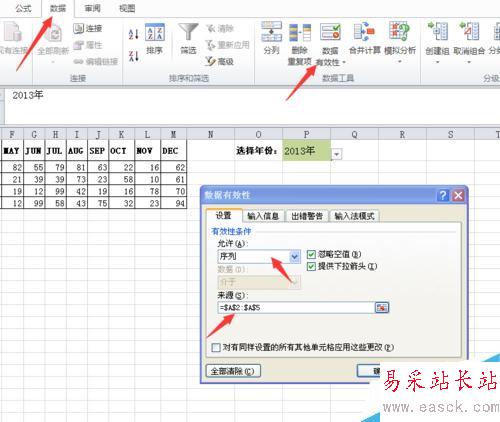Screen dimensions: 500x422
Task: Click the dialog help question mark icon
Action: pyautogui.click(x=443, y=195)
